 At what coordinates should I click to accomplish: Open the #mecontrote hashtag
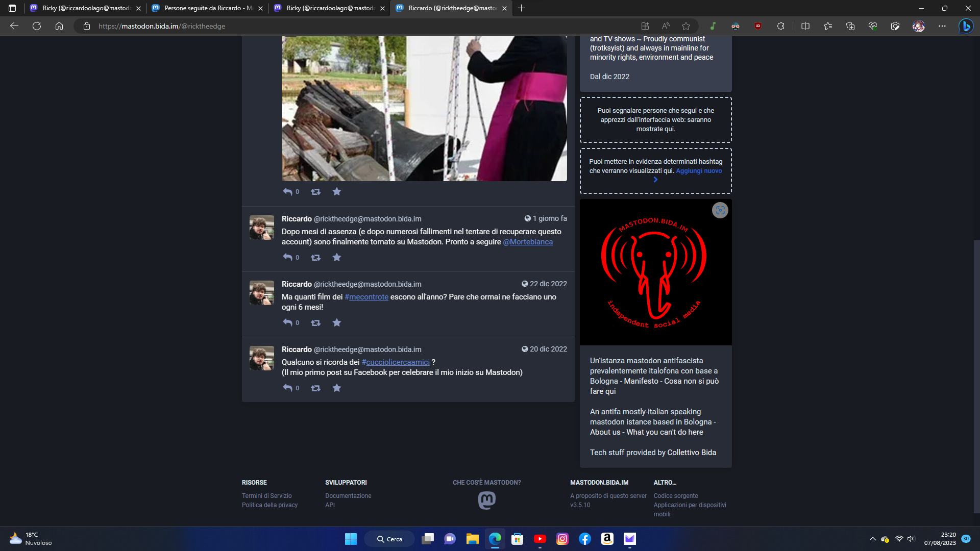click(366, 297)
